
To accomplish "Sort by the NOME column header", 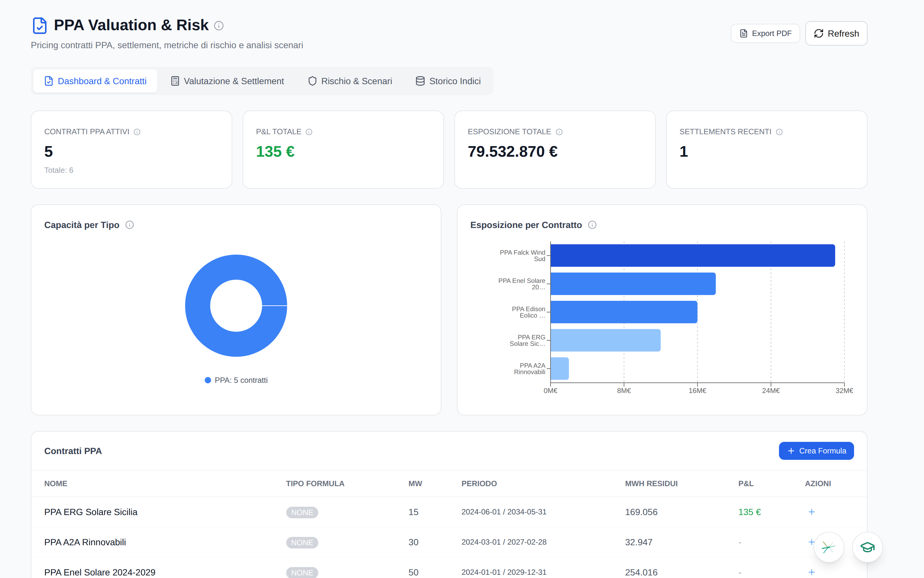I will 56,483.
